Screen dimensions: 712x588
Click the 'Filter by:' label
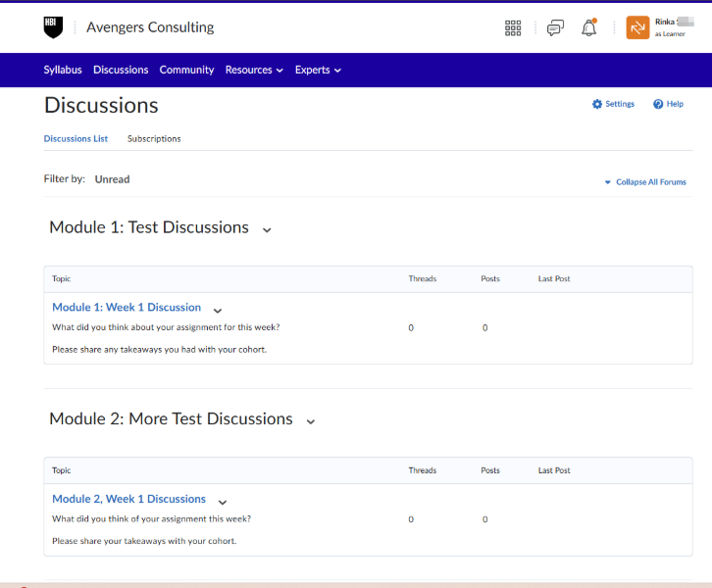tap(65, 178)
